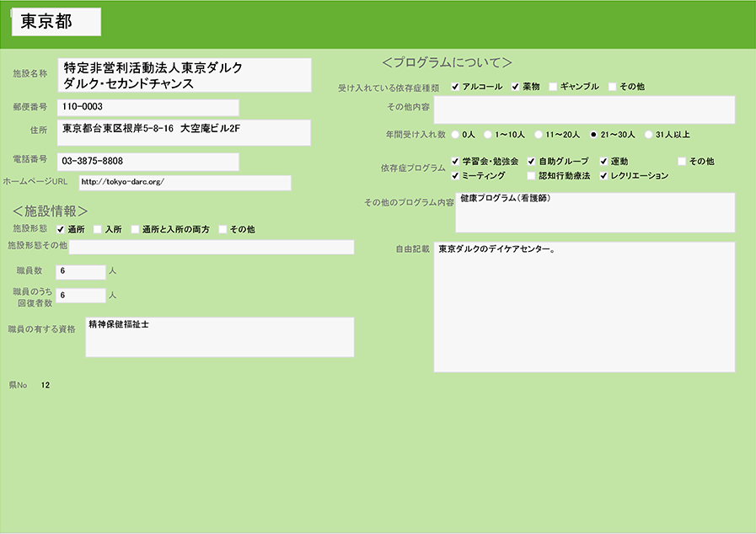Check the その他 dependency type box
This screenshot has width=756, height=534.
click(612, 87)
